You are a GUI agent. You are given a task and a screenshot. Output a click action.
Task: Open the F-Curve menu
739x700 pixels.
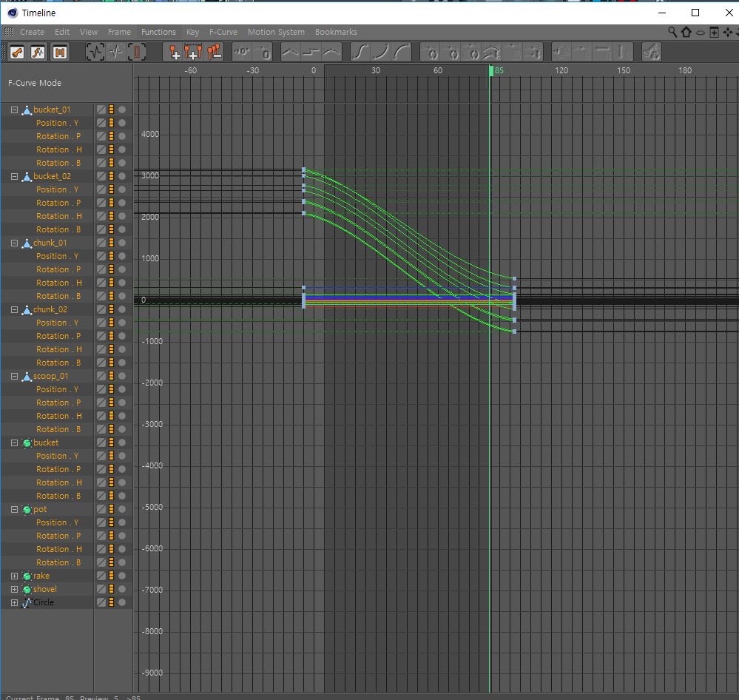click(223, 32)
